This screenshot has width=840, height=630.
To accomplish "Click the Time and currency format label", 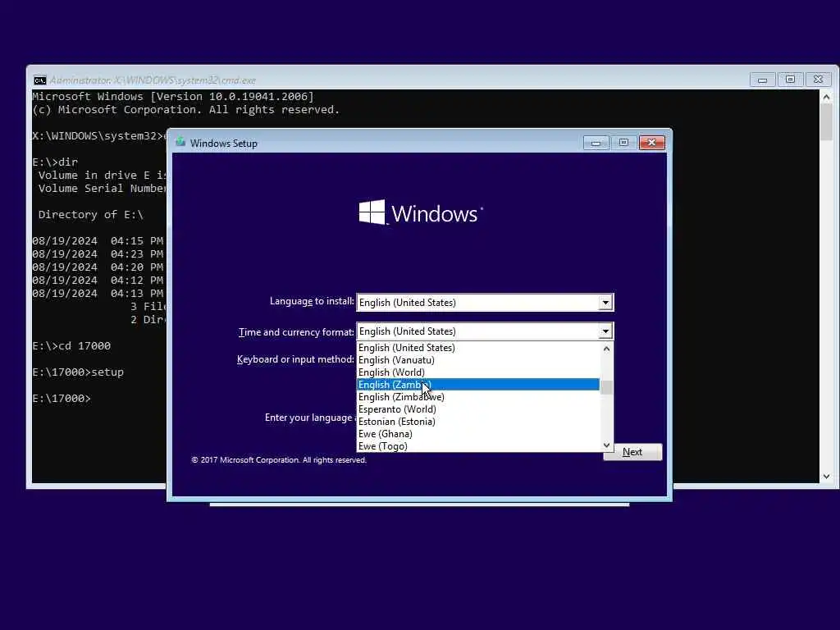I will tap(296, 332).
